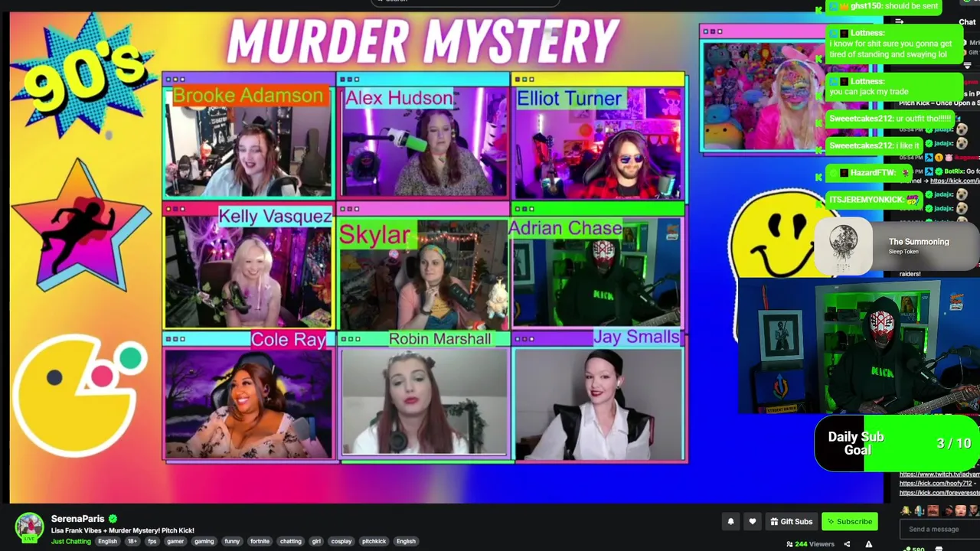980x551 pixels.
Task: Click the heart follow icon
Action: (x=753, y=522)
